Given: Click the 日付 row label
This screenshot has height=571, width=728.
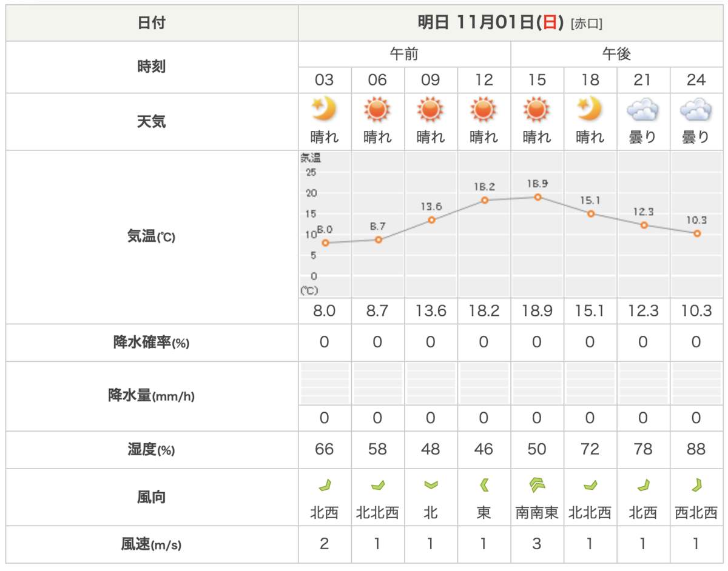Looking at the screenshot, I should [152, 23].
